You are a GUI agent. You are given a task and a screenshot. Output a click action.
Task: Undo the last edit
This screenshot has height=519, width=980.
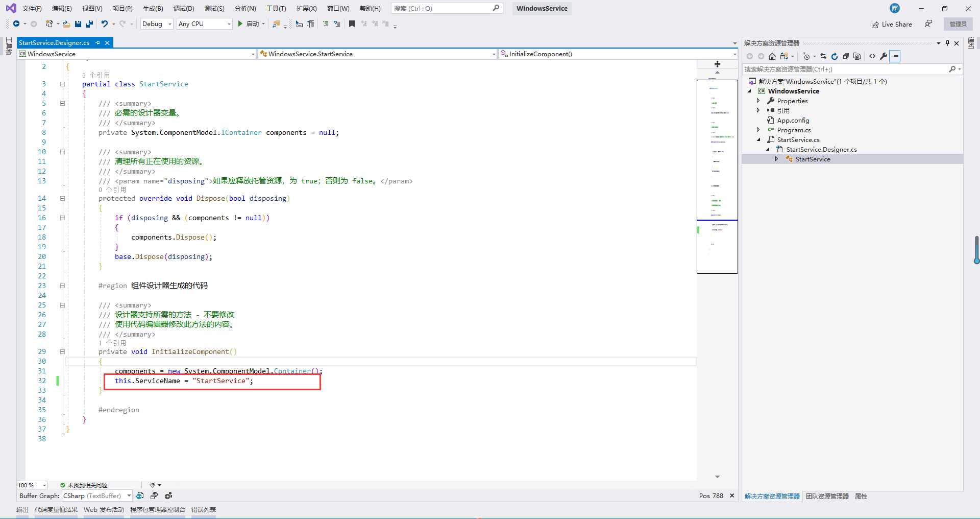(105, 24)
